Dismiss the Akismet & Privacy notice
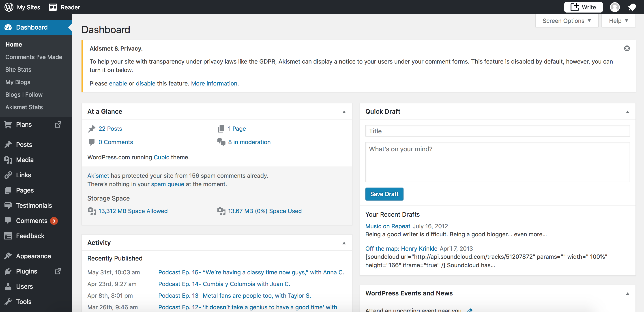This screenshot has height=312, width=644. pos(627,48)
